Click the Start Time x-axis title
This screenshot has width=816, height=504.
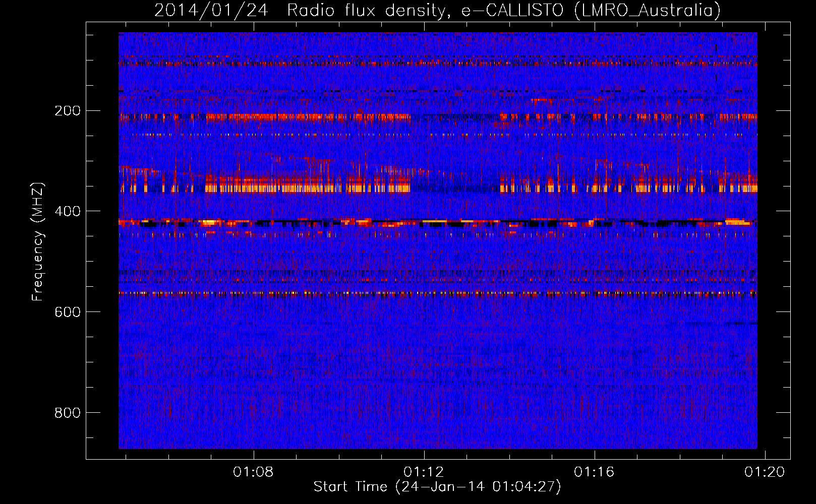[x=437, y=487]
